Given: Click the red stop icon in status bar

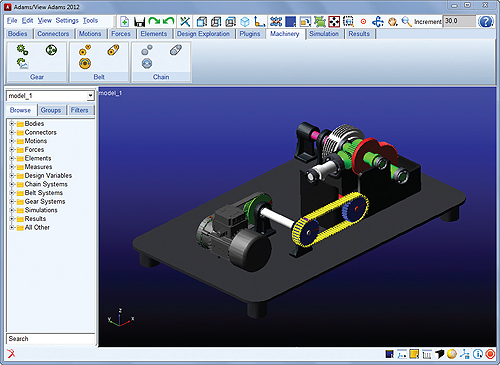Looking at the screenshot, I should [490, 354].
